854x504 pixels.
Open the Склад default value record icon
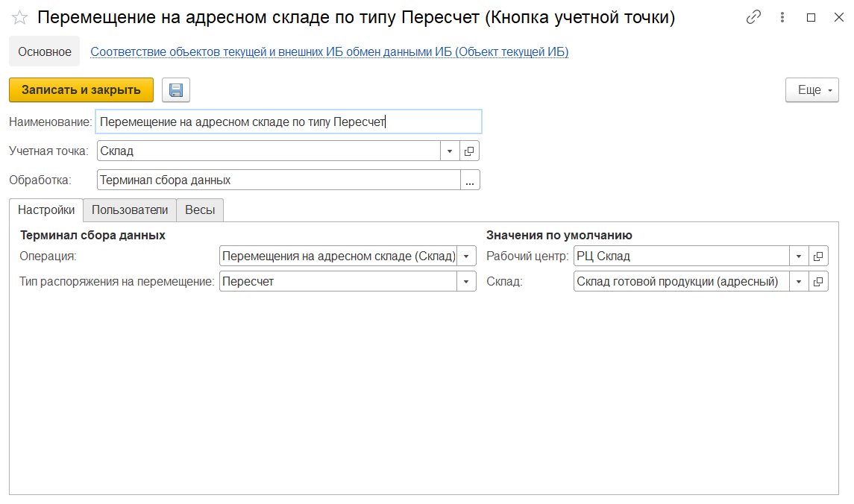[x=818, y=282]
